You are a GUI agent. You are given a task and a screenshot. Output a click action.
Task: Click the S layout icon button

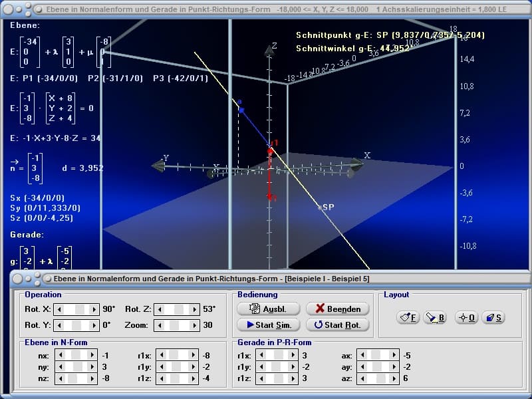(492, 318)
